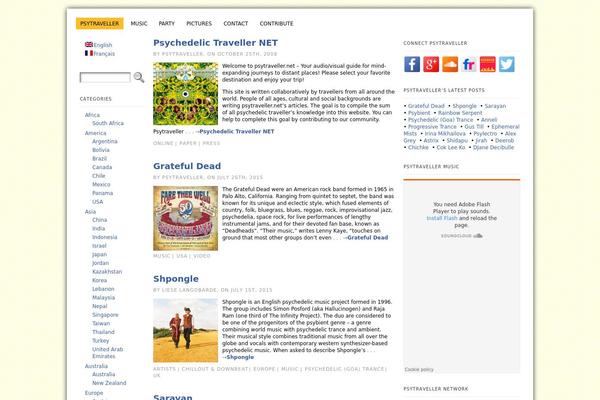Open Djane Decibulle in latest posts

493,147
